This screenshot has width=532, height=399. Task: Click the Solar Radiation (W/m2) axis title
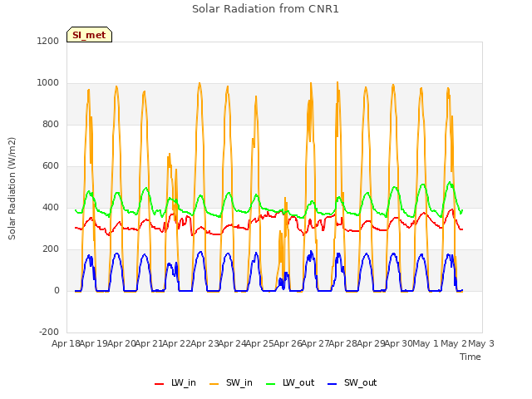tap(12, 189)
